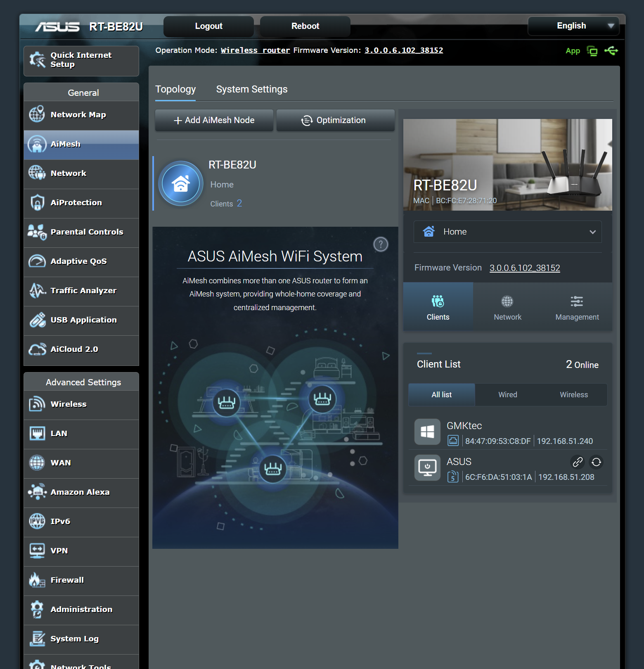Open the AiMesh help question mark
644x669 pixels.
coord(381,244)
